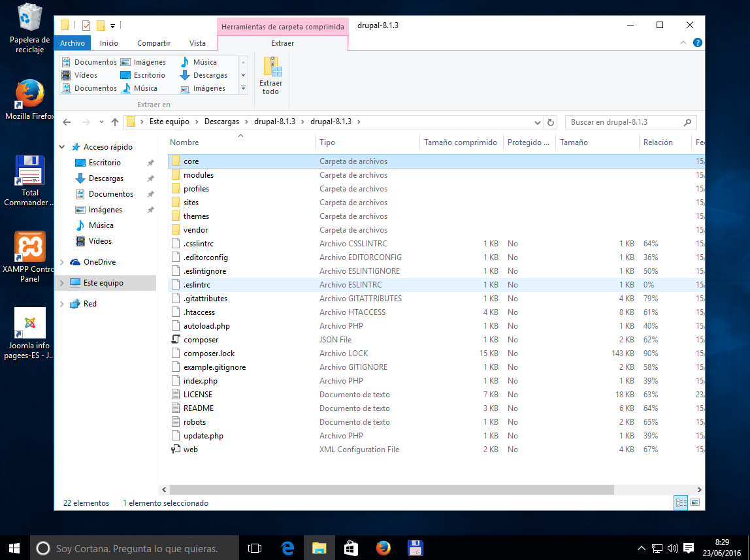Viewport: 750px width, 560px height.
Task: Open the address bar history dropdown
Action: coord(538,122)
